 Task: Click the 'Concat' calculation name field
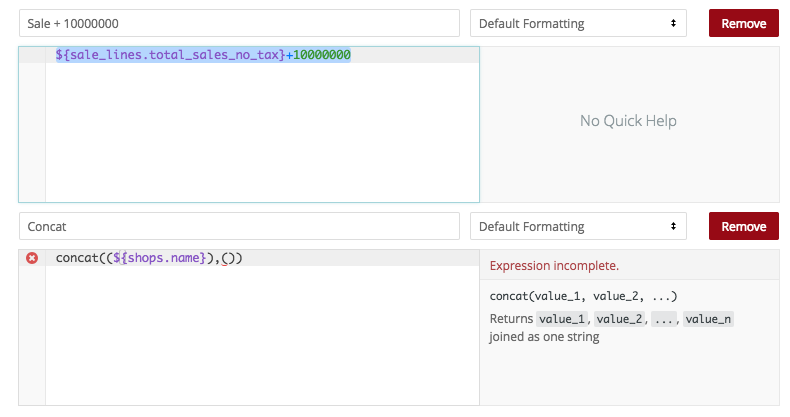[x=239, y=226]
